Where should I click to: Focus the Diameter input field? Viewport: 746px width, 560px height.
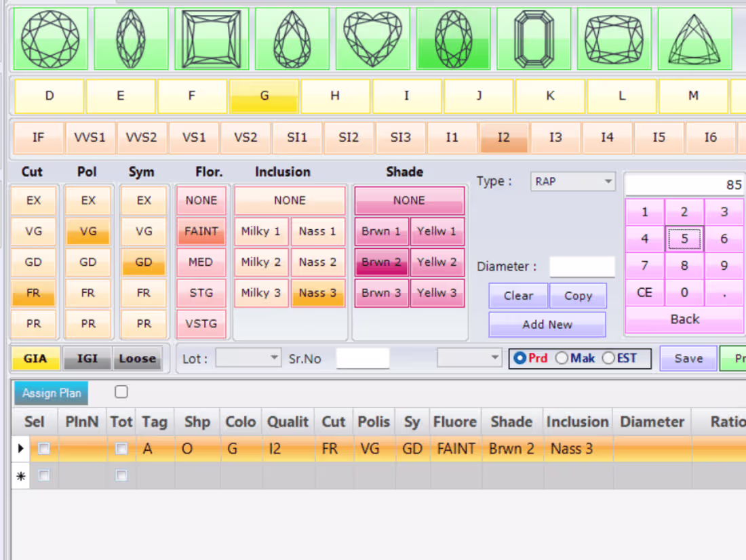tap(583, 266)
